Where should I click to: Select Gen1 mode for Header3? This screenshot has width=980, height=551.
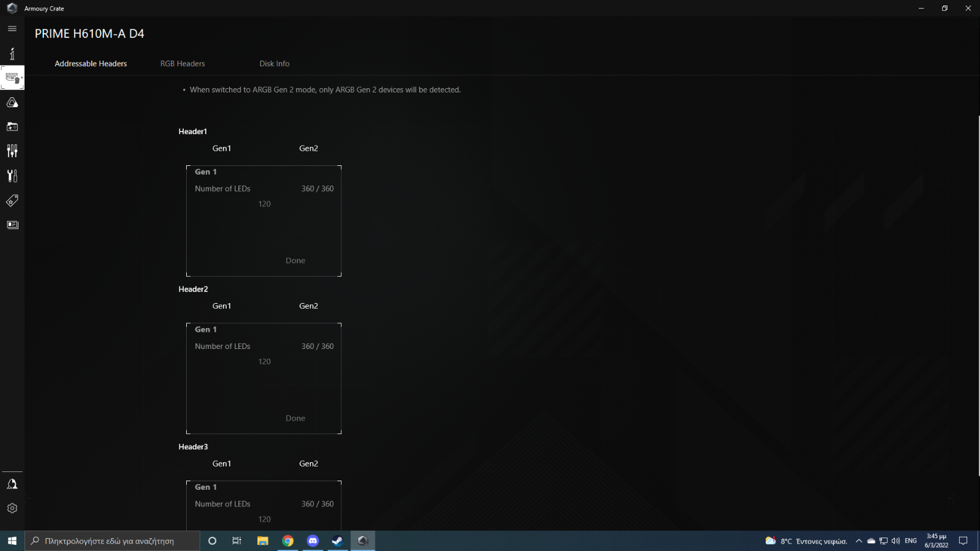[x=222, y=463]
